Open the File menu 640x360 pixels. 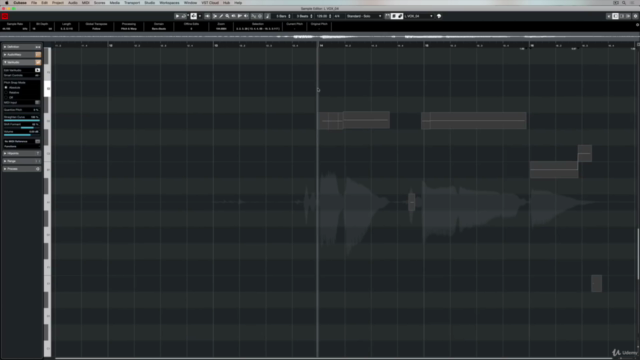tap(34, 2)
